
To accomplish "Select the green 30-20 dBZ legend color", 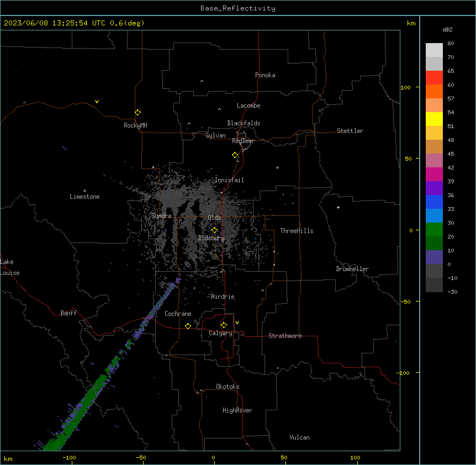I will [x=434, y=230].
